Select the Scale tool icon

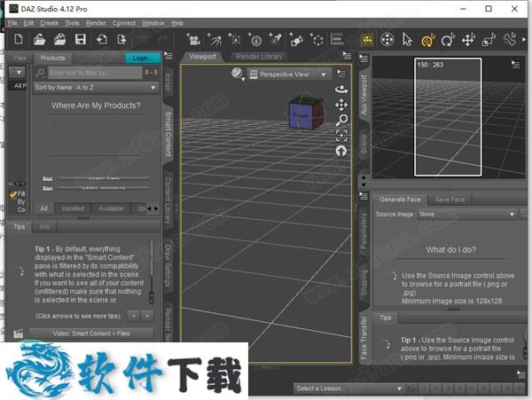coord(489,40)
